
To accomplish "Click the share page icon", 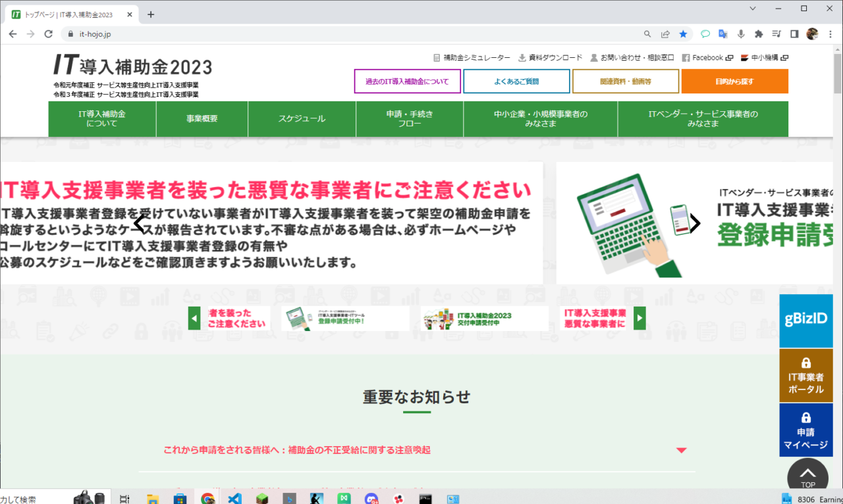I will coord(665,34).
